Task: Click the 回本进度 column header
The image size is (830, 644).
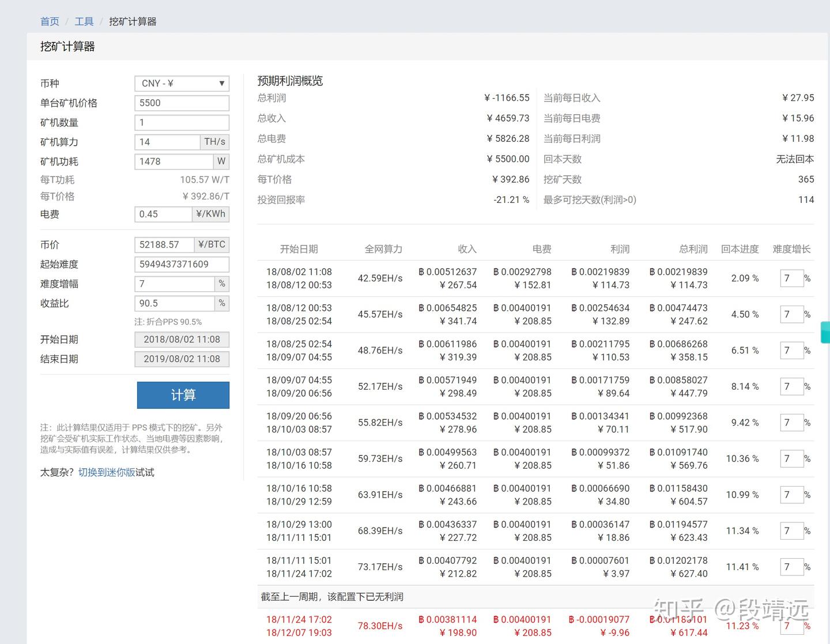Action: click(x=740, y=249)
